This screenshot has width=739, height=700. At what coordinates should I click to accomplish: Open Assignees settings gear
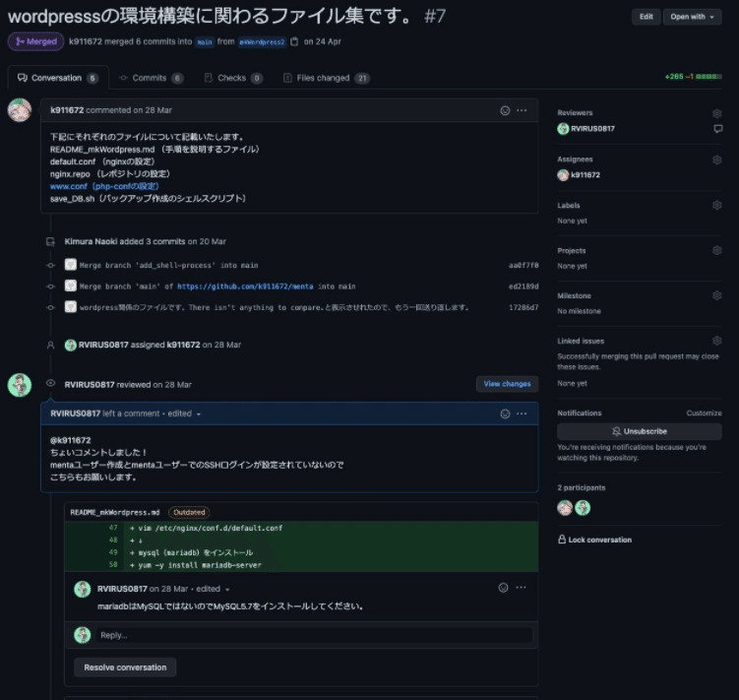point(716,159)
